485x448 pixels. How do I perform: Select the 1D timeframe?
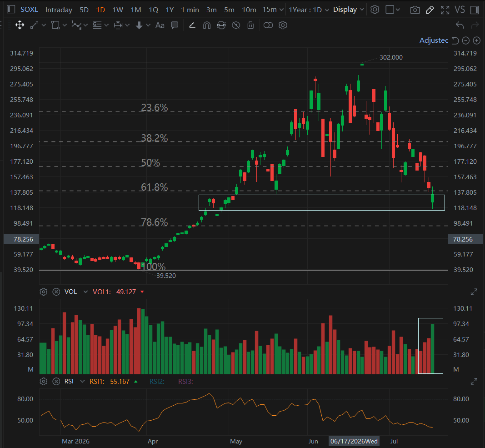[x=100, y=10]
